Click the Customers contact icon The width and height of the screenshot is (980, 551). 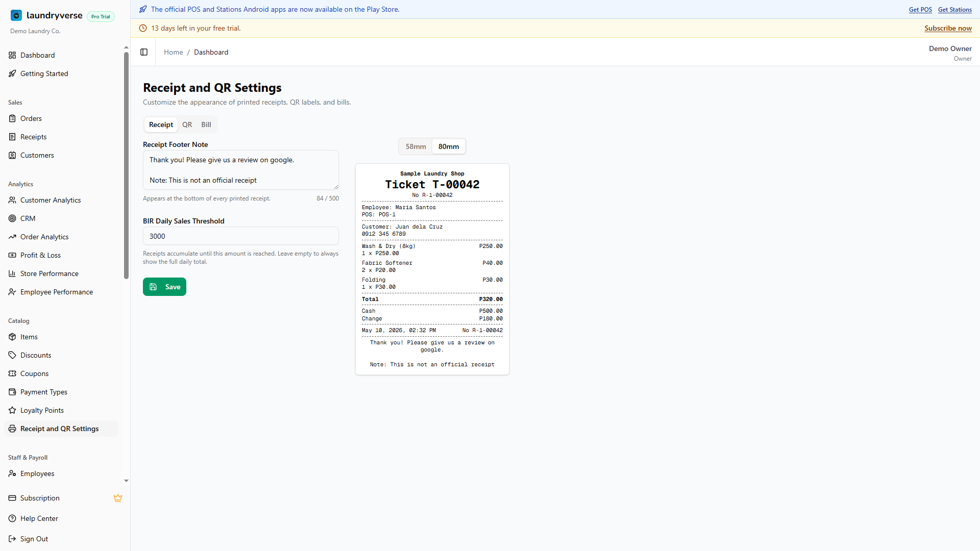click(12, 155)
